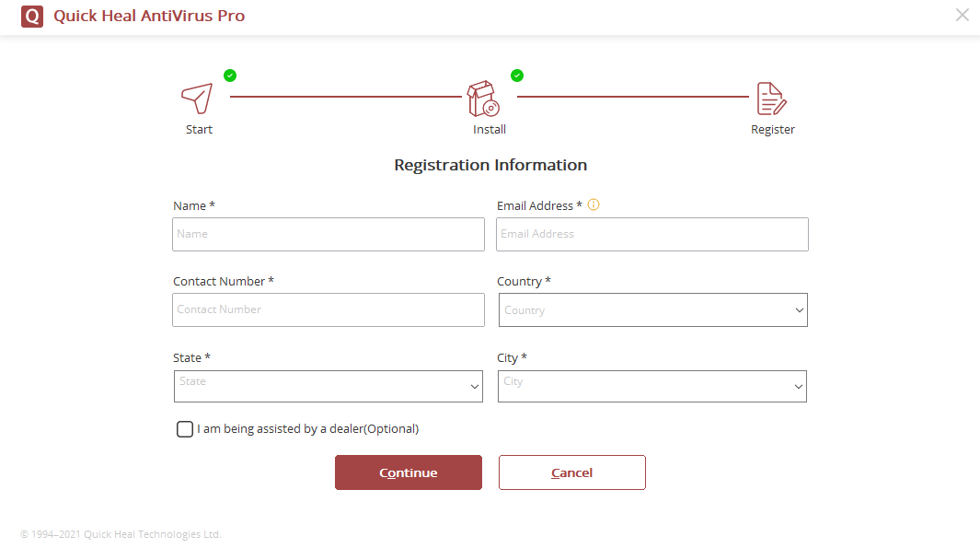The width and height of the screenshot is (980, 548).
Task: Click the Start step label
Action: (199, 130)
